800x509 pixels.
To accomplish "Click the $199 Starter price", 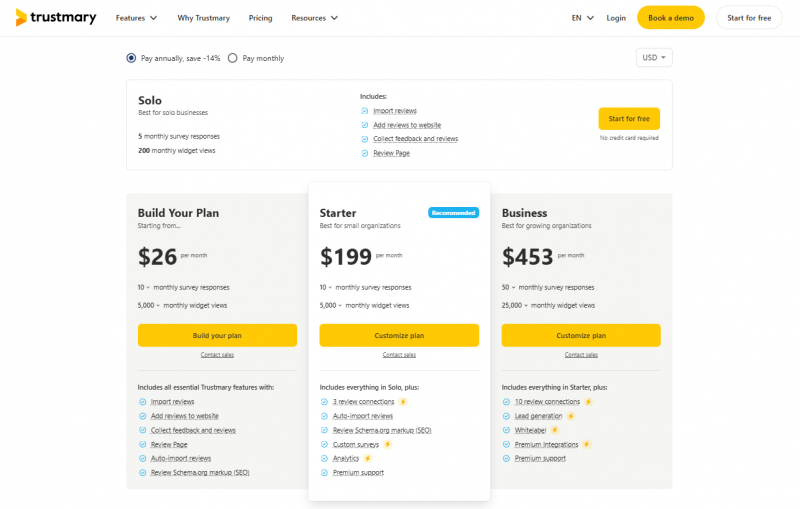I will coord(346,257).
